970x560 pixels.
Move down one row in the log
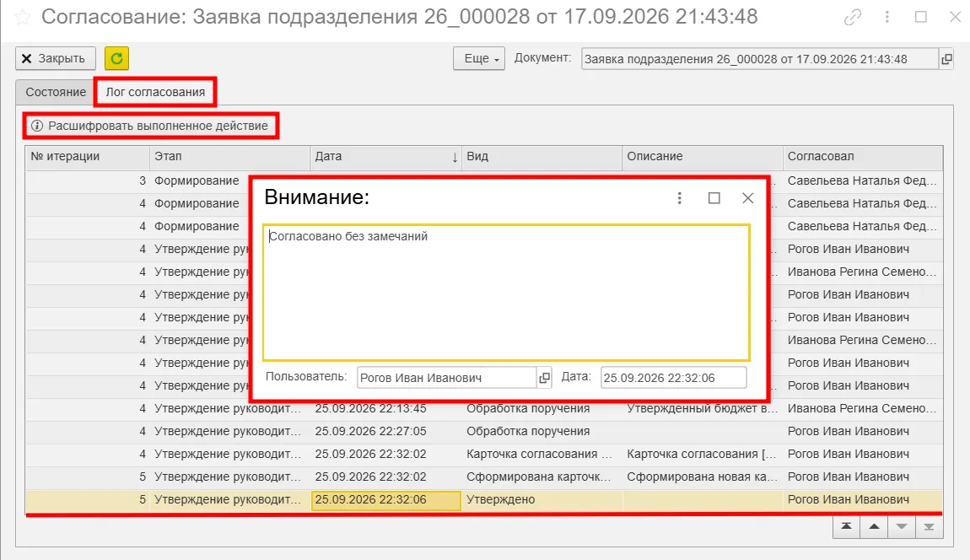tap(902, 526)
